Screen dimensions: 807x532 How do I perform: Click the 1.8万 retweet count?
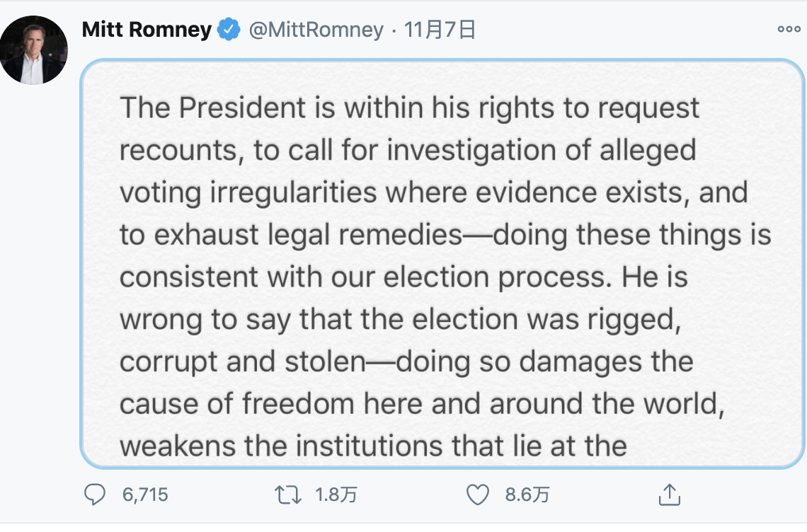coord(336,495)
